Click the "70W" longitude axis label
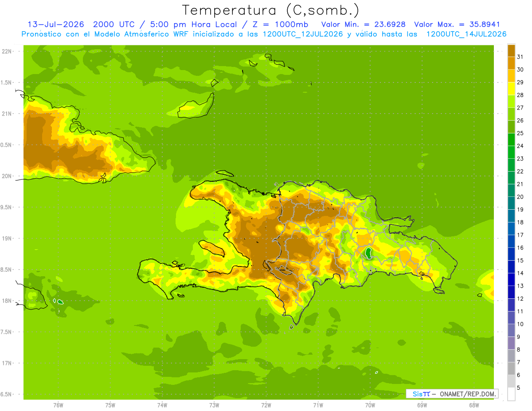 point(370,405)
